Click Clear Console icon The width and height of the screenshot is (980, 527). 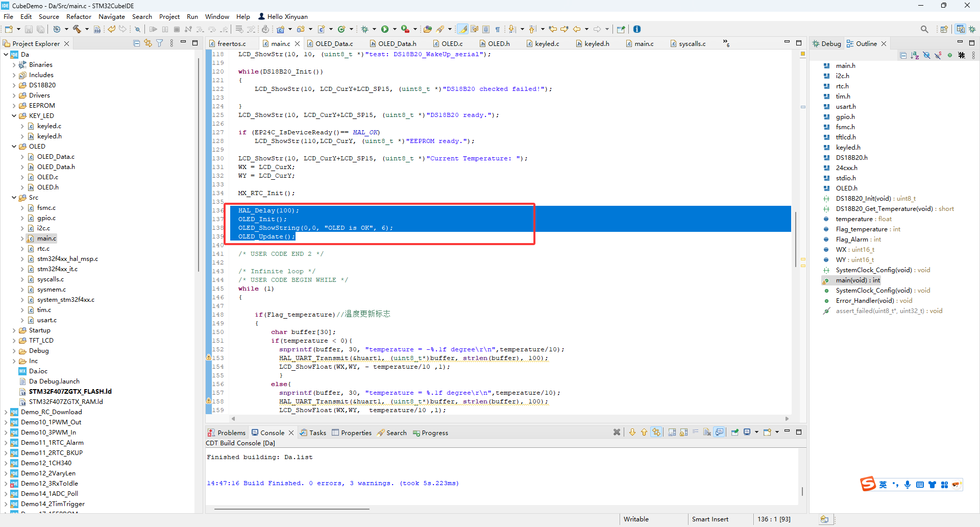[x=707, y=432]
